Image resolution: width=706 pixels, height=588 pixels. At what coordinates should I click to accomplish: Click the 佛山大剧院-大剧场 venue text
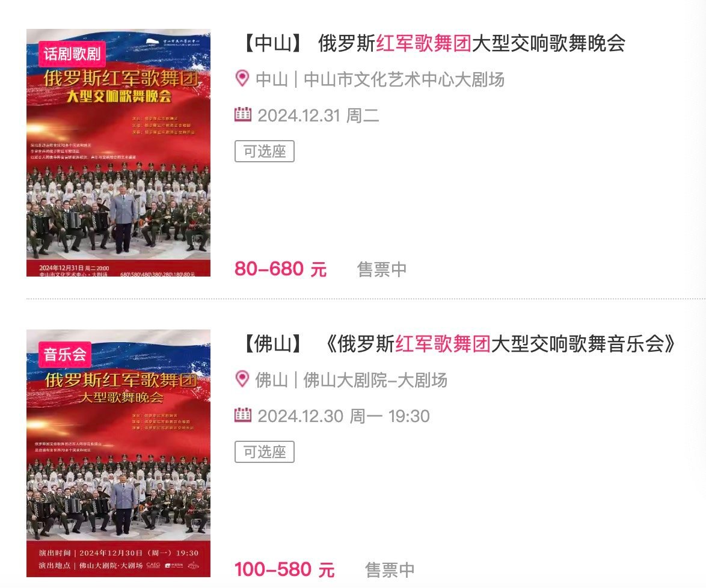click(x=375, y=380)
